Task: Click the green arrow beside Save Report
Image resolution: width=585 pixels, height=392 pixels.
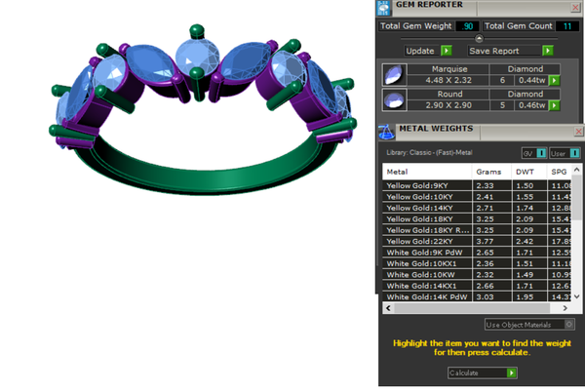Action: point(547,51)
